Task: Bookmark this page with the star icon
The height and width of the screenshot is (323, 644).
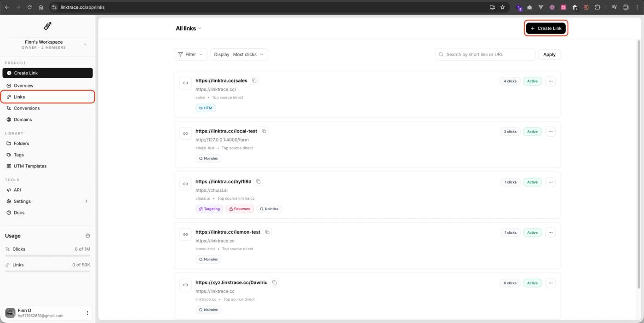Action: [x=502, y=7]
